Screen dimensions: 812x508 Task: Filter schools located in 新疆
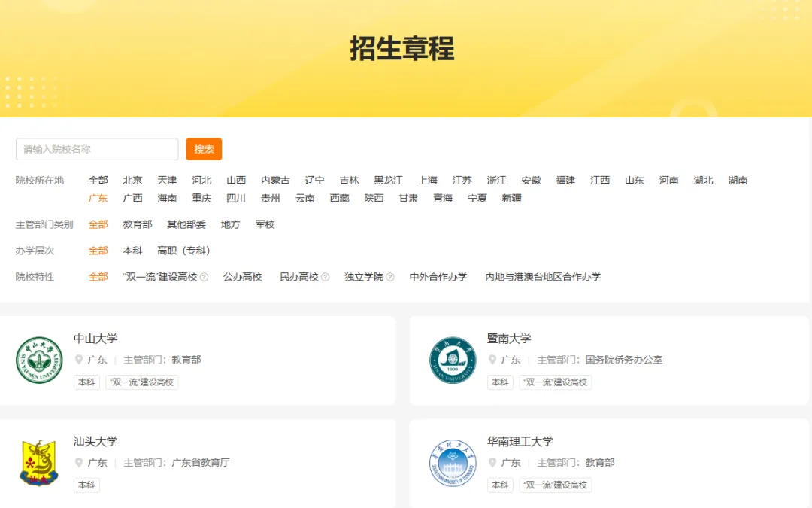[512, 199]
